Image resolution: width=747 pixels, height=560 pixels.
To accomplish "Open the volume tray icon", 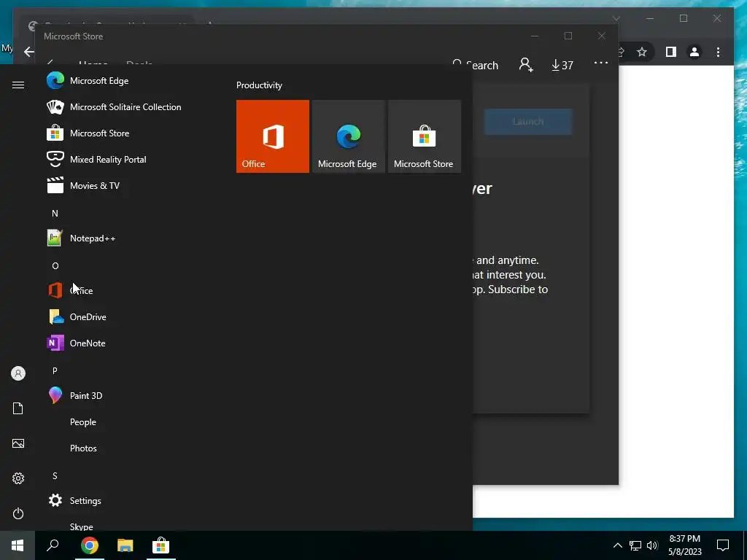I will [x=652, y=545].
